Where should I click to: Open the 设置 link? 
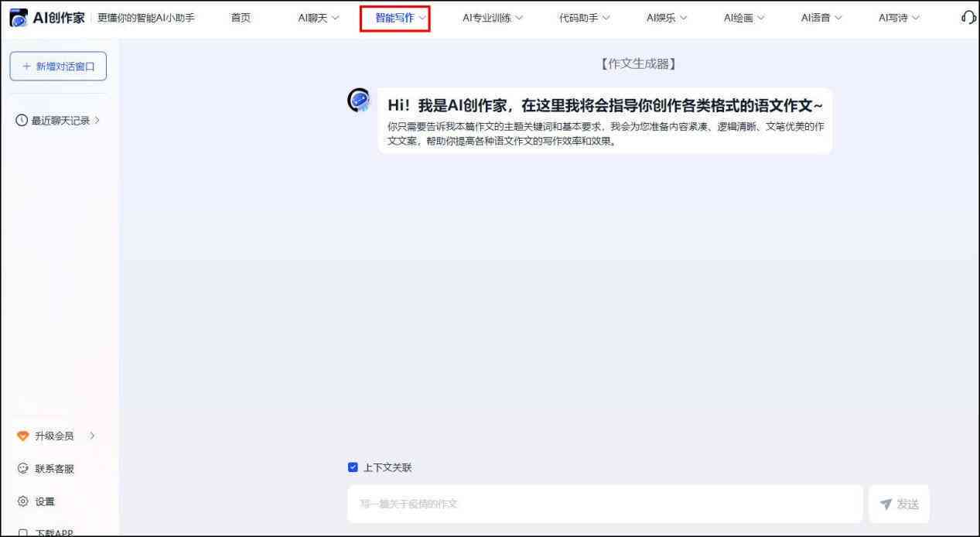tap(45, 501)
